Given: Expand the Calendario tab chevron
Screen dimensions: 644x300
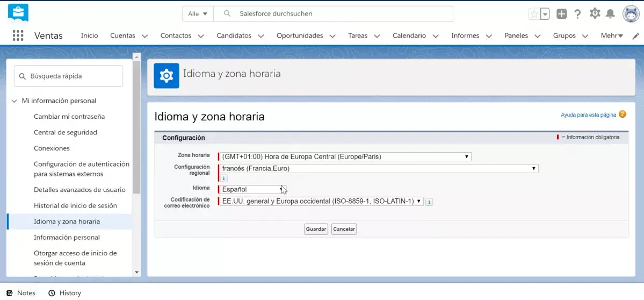Looking at the screenshot, I should 436,36.
